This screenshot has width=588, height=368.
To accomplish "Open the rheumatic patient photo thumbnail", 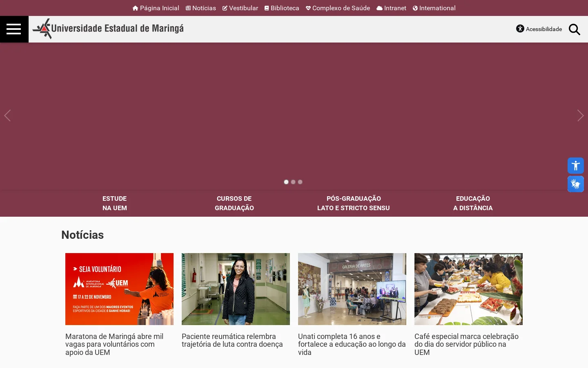I will (x=236, y=289).
